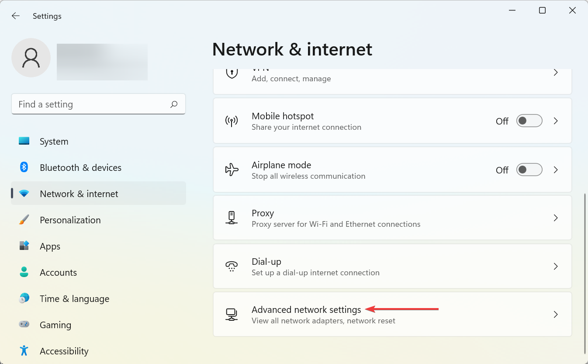The height and width of the screenshot is (364, 588).
Task: Expand Mobile hotspot settings chevron
Action: pyautogui.click(x=556, y=121)
